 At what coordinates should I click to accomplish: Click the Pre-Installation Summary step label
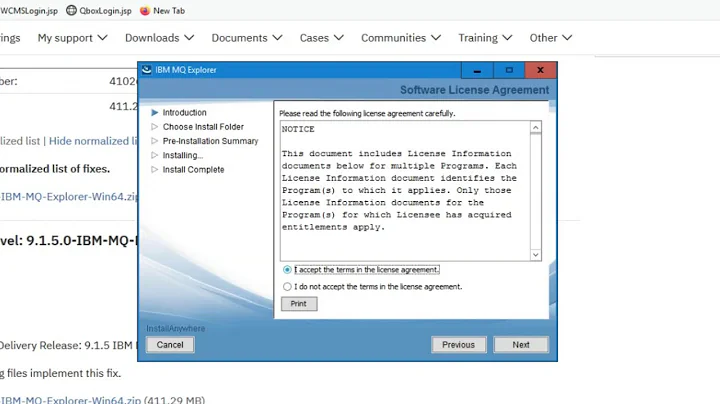[210, 141]
